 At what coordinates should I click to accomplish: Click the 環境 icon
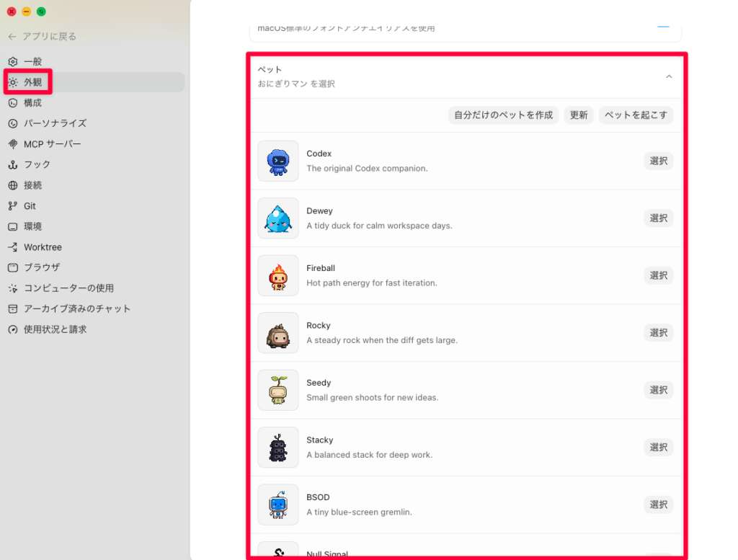[x=13, y=227]
